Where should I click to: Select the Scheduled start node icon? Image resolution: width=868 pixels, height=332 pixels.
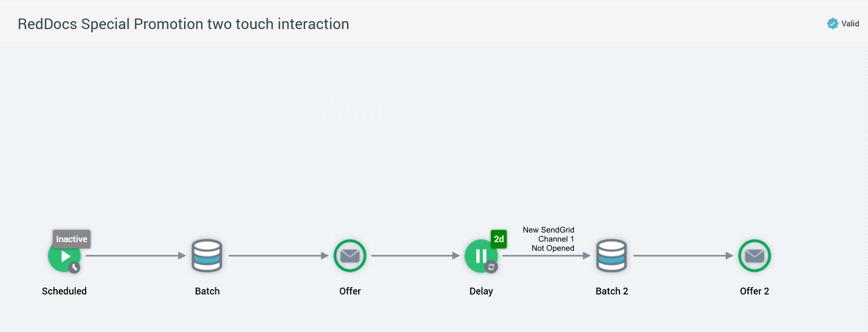(x=64, y=255)
